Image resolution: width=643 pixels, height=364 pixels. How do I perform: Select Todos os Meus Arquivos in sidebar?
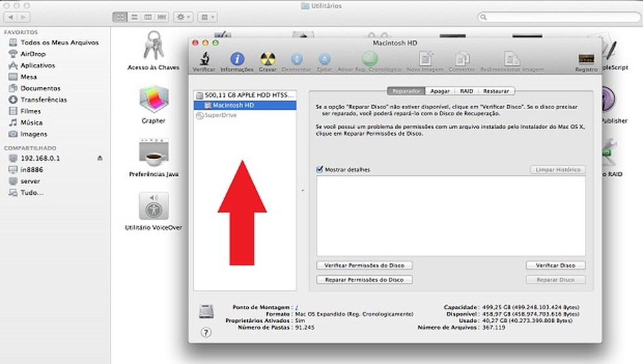click(x=59, y=42)
